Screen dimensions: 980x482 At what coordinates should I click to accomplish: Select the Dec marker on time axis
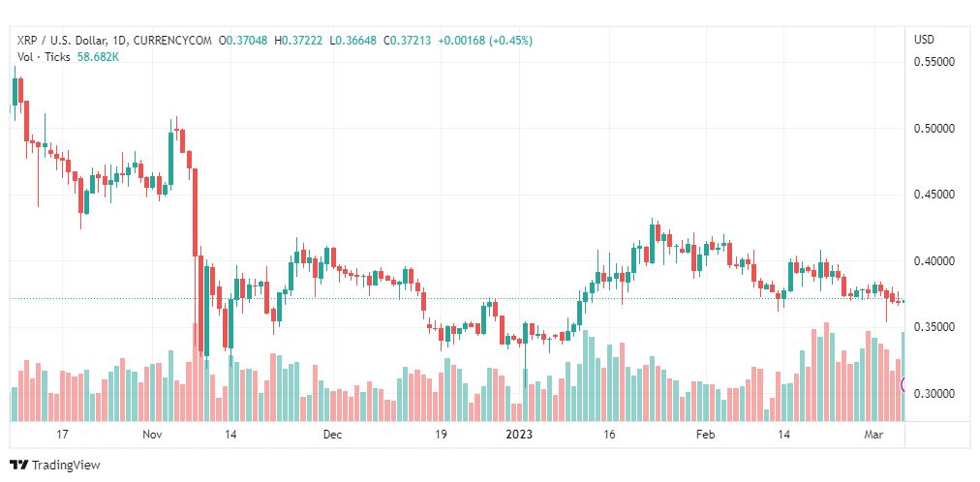pyautogui.click(x=332, y=436)
